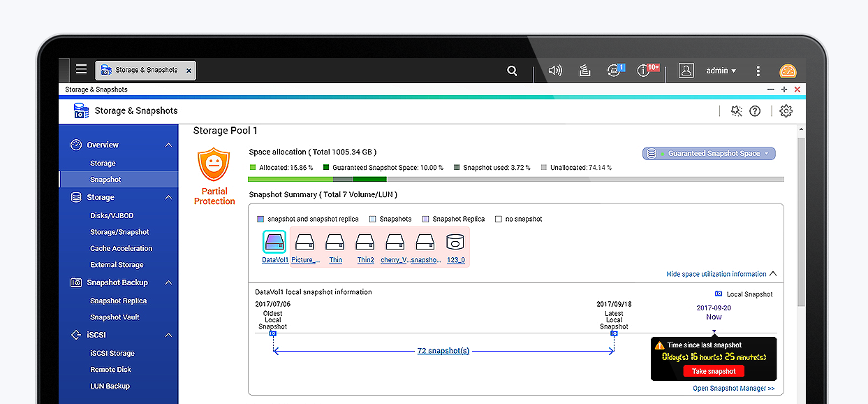
Task: Collapse the Snapshot Backup sidebar section
Action: (x=168, y=282)
